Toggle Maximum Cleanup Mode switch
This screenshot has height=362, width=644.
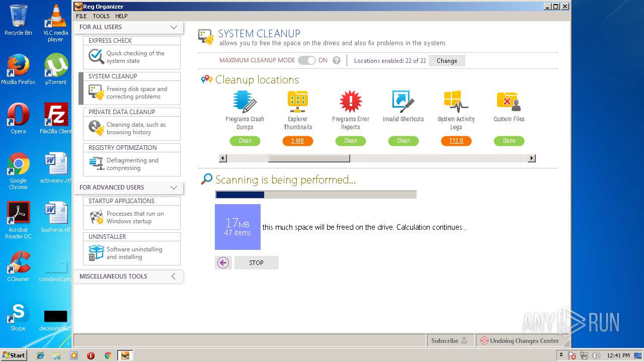click(x=307, y=60)
